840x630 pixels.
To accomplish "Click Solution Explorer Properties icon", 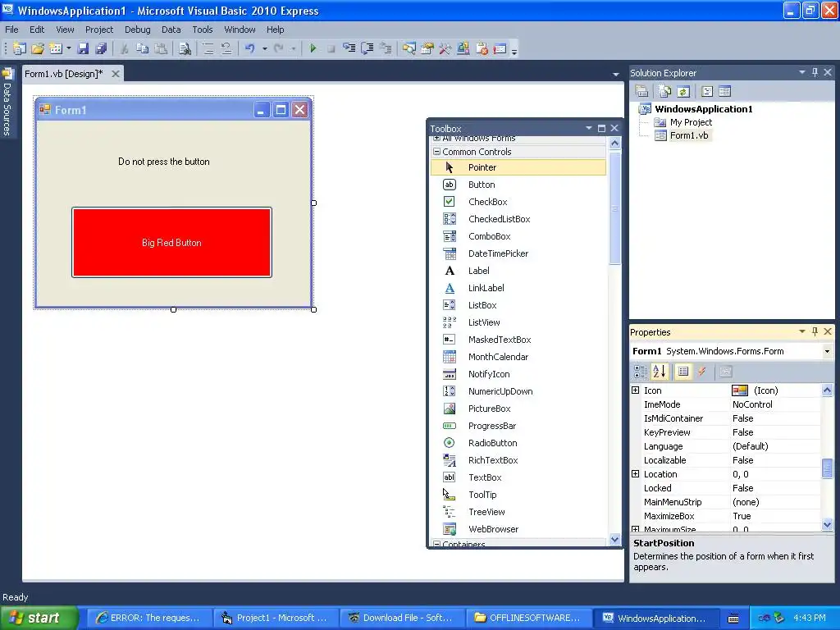I will pyautogui.click(x=641, y=91).
